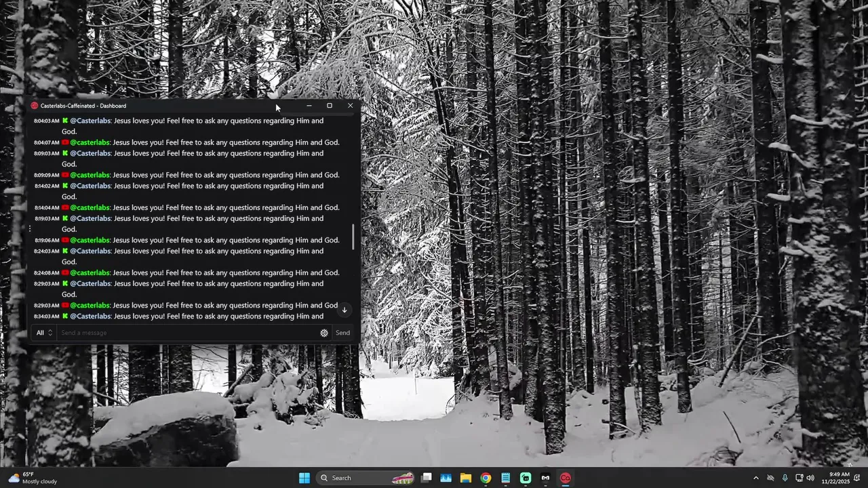The width and height of the screenshot is (868, 488).
Task: Click the 8:34:03 AM timestamp
Action: point(47,316)
